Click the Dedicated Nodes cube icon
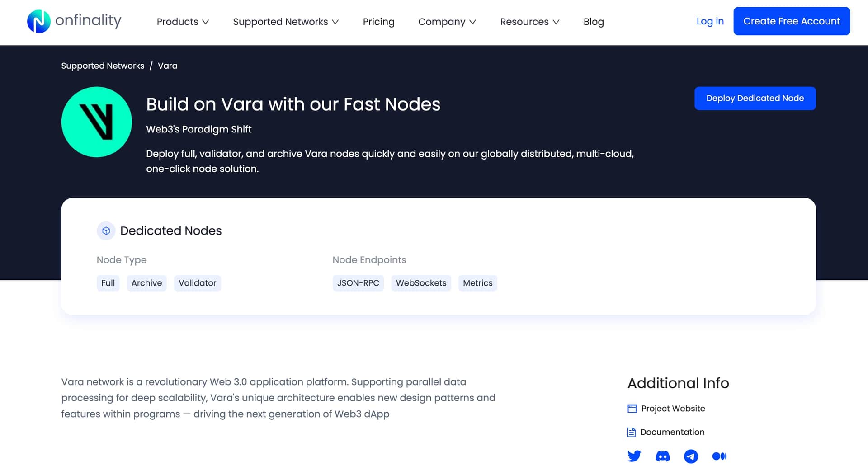The height and width of the screenshot is (475, 868). pos(106,231)
